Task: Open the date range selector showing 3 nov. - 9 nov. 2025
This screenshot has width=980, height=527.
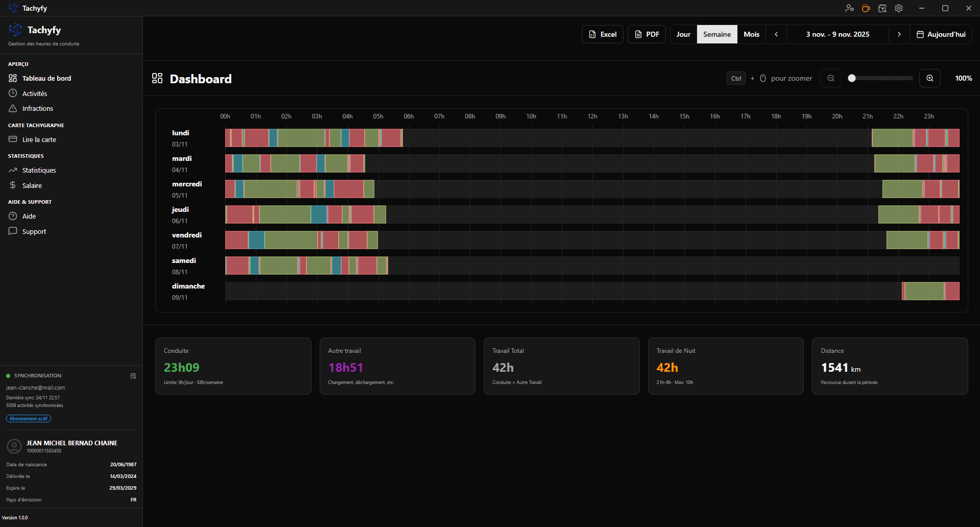Action: pos(837,34)
